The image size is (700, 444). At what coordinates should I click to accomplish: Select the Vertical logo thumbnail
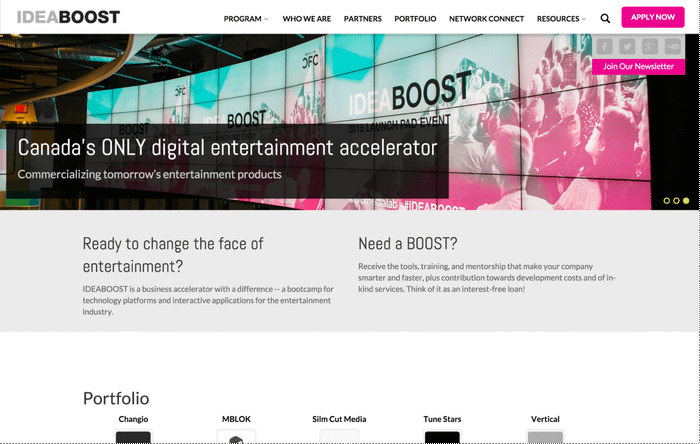tap(545, 436)
